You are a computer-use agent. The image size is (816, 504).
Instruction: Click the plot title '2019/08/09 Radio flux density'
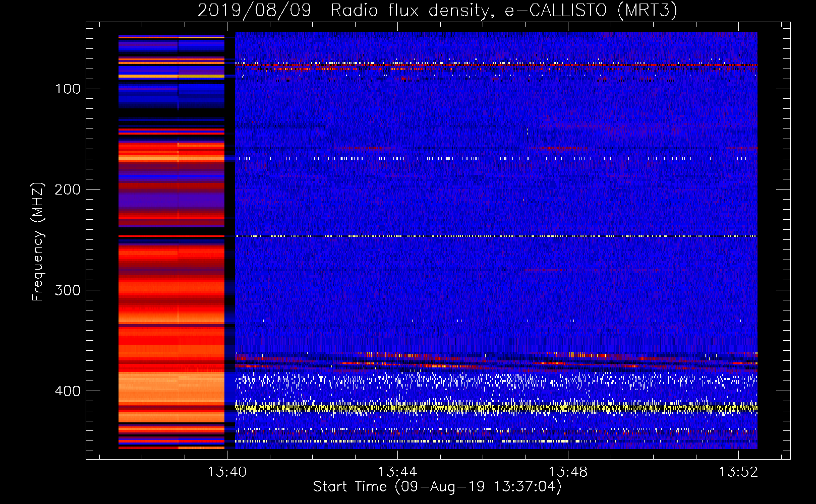[x=437, y=10]
